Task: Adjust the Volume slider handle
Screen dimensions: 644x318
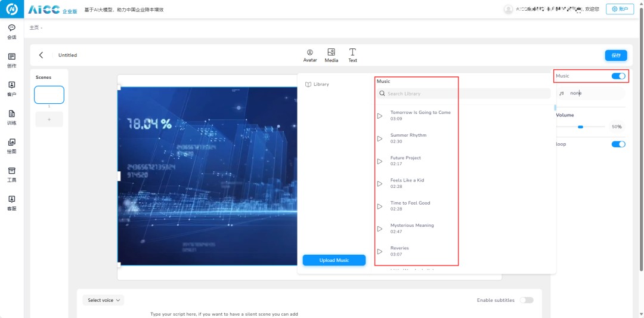Action: pos(580,126)
